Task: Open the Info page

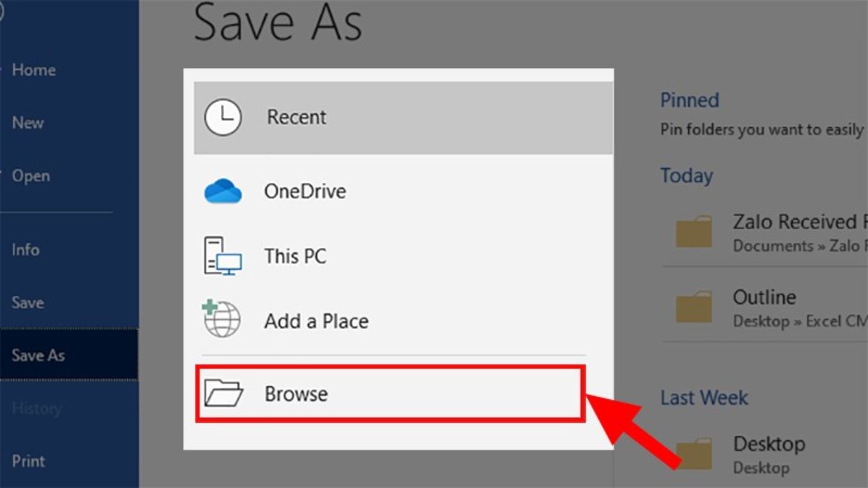Action: [x=25, y=250]
